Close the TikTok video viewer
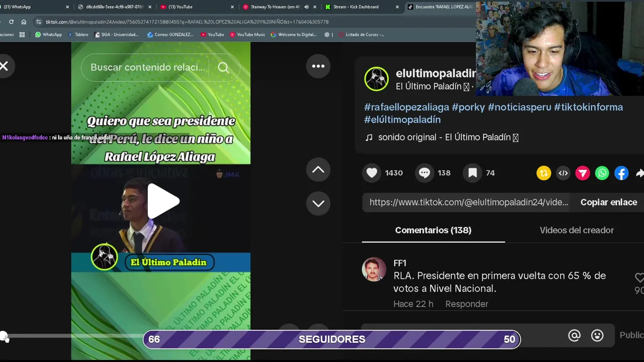The image size is (644, 362). 4,66
